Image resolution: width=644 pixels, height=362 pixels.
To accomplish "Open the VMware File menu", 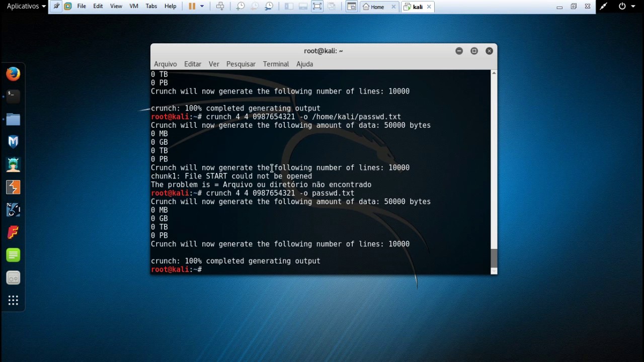I will (82, 7).
